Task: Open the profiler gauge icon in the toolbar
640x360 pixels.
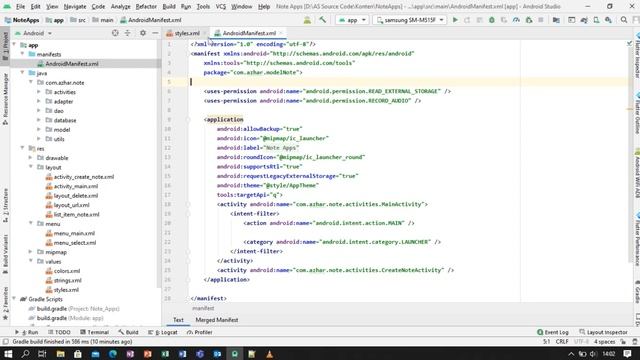Action: [x=516, y=20]
